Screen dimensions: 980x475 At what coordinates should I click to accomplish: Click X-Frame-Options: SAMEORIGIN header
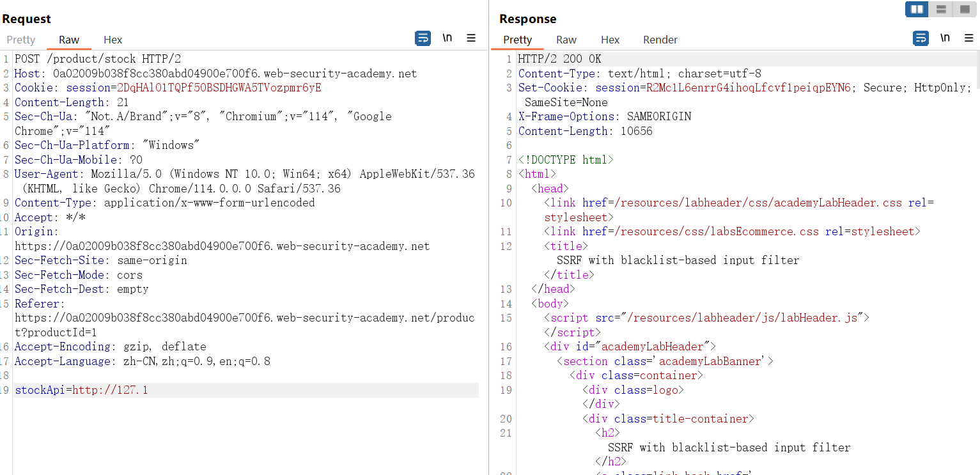tap(605, 116)
